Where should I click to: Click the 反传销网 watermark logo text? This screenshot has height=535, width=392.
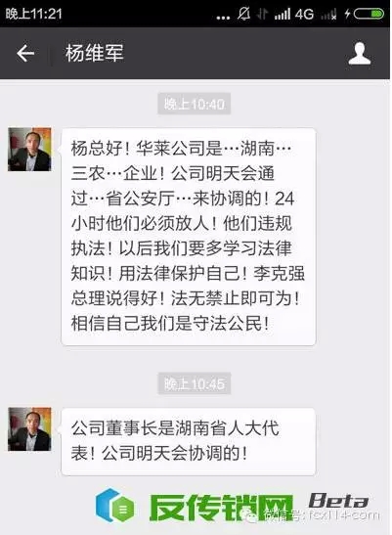(x=221, y=508)
